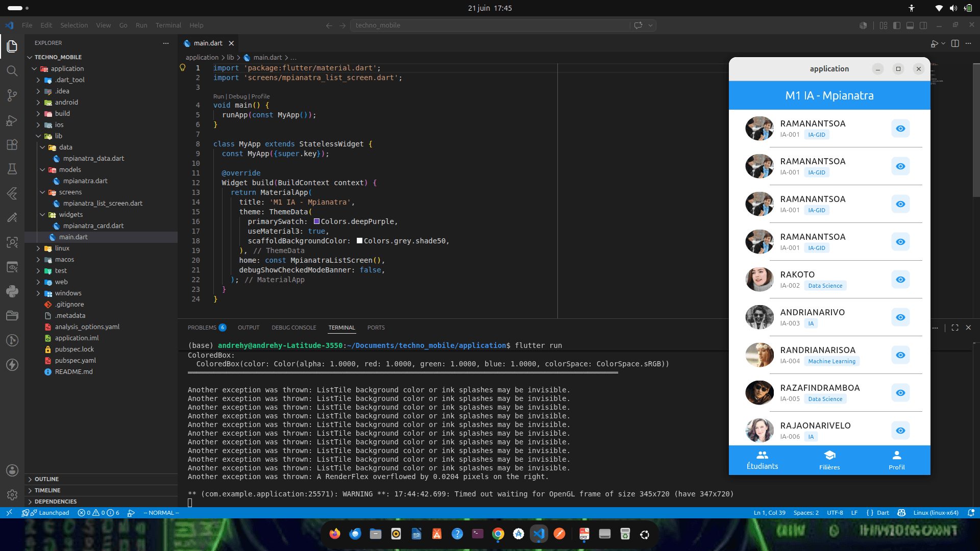Open Google Chrome from the dock

pos(498,534)
